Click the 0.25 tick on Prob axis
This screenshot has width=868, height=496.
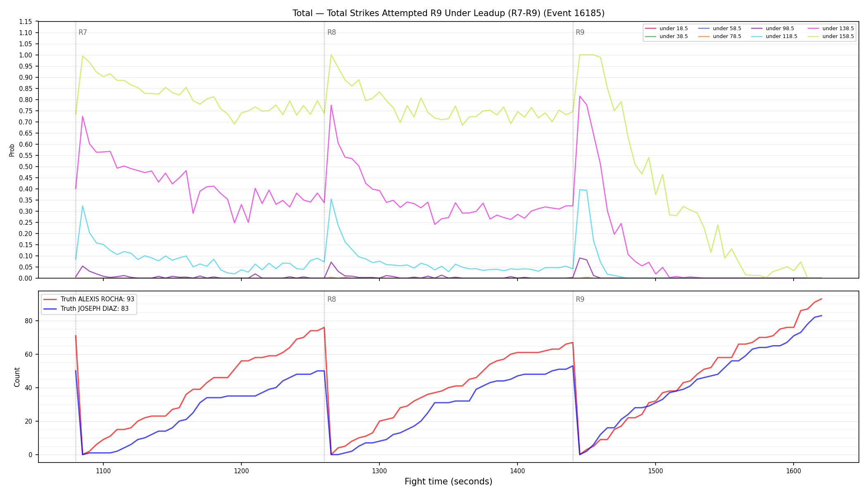click(26, 222)
